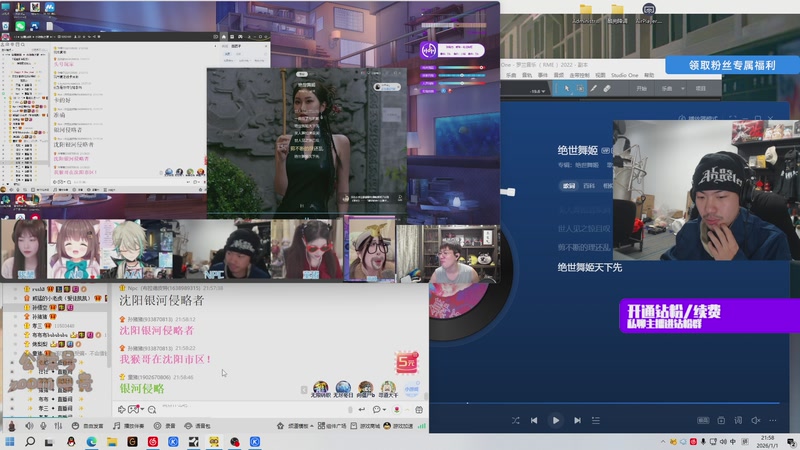Expand the system tray hidden icons chevron
Viewport: 800px width, 450px height.
(x=663, y=441)
